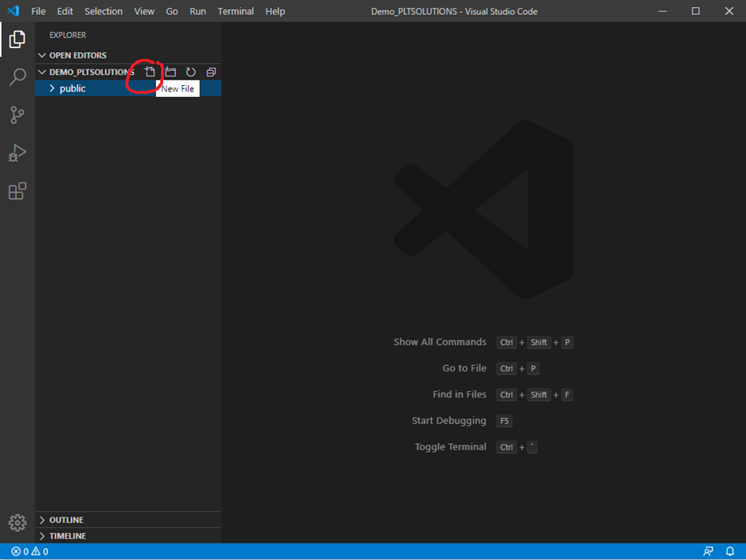Click the Go to File label

(x=464, y=368)
